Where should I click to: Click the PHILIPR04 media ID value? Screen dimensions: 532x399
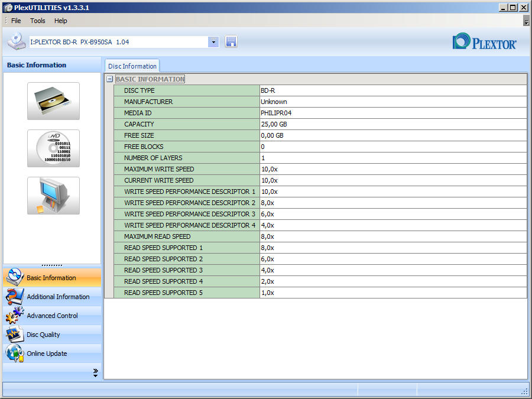click(x=276, y=113)
